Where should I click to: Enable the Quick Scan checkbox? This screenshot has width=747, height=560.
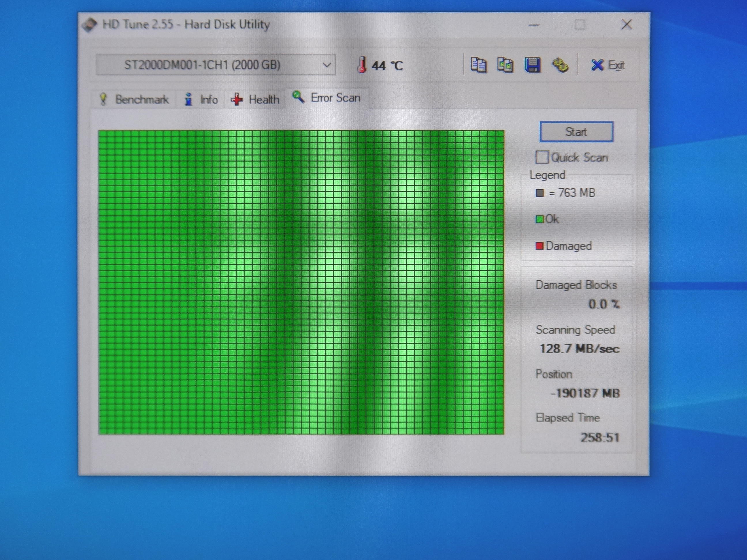[x=542, y=157]
